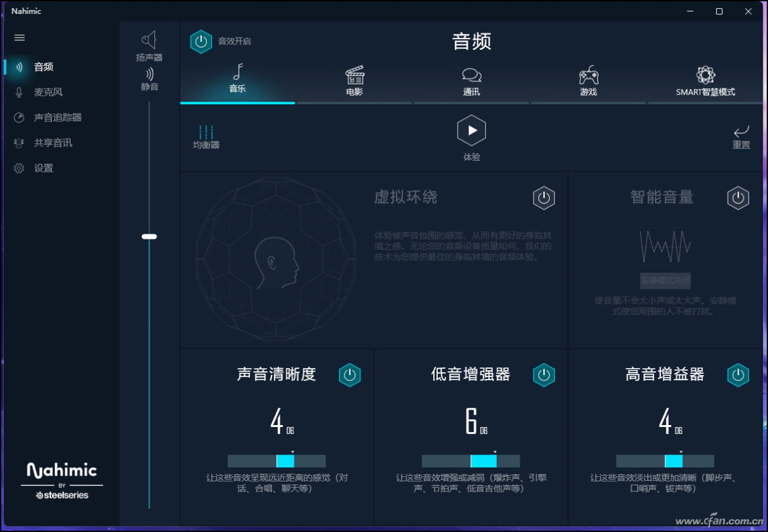Toggle 高音增益器 treble boost power
Screen dimensions: 768x532
[x=738, y=375]
